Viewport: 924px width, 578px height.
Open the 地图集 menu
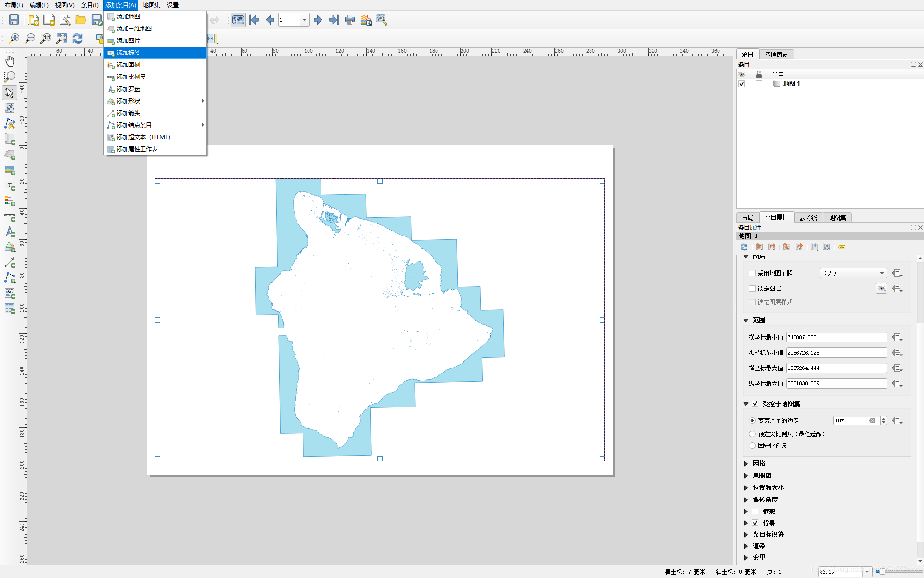(151, 5)
